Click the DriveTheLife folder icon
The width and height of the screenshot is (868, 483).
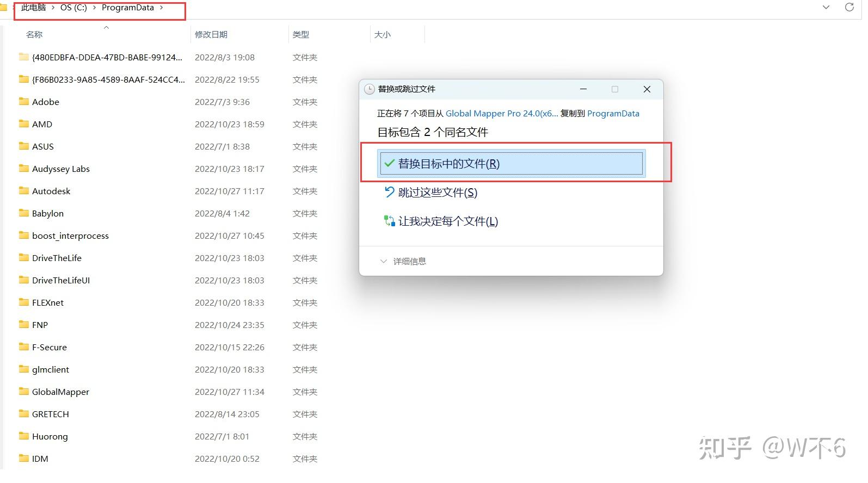(x=23, y=257)
